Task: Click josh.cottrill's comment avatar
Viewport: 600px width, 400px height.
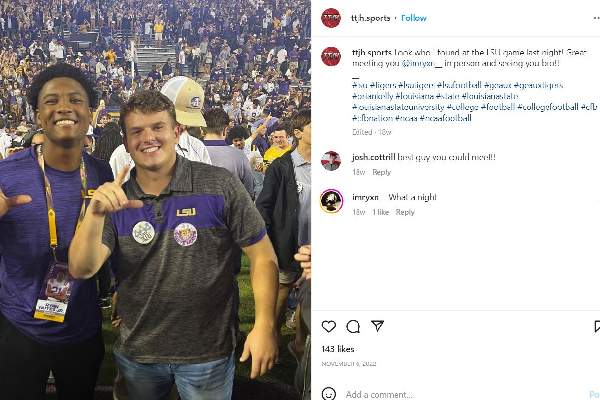Action: pyautogui.click(x=331, y=160)
